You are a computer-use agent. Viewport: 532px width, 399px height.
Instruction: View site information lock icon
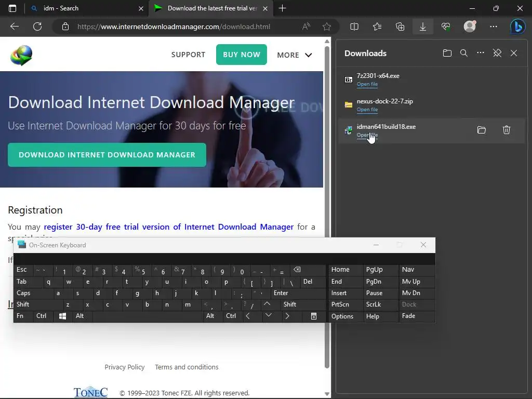65,26
